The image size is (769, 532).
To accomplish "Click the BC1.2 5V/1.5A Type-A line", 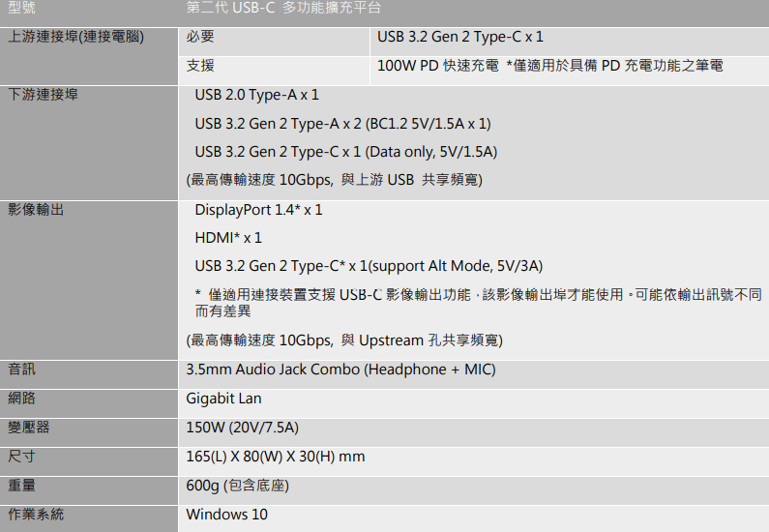I will tap(342, 124).
